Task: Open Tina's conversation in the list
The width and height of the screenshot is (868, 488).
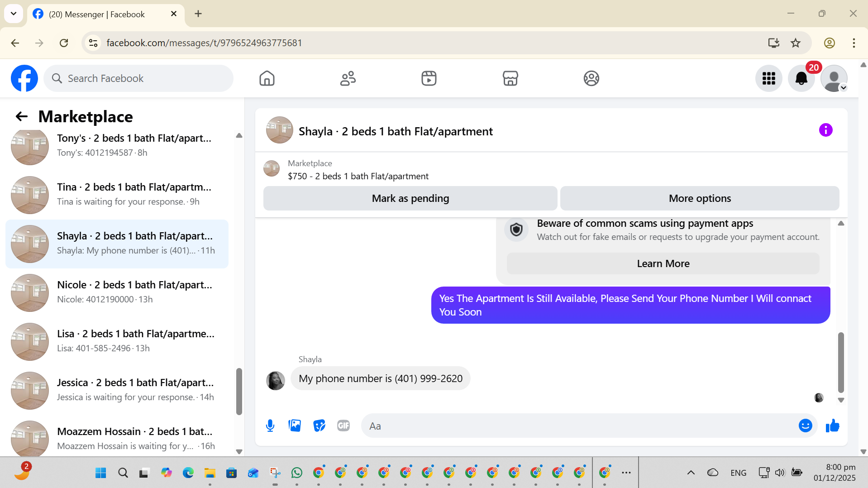Action: [x=117, y=195]
